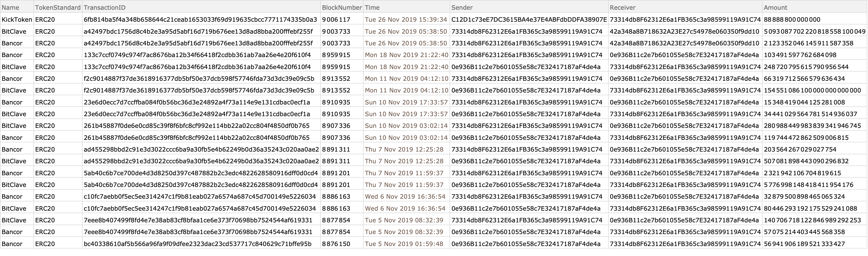Select amount 15 348 419 044 125 281 008
Image resolution: width=868 pixels, height=256 pixels.
pyautogui.click(x=804, y=102)
